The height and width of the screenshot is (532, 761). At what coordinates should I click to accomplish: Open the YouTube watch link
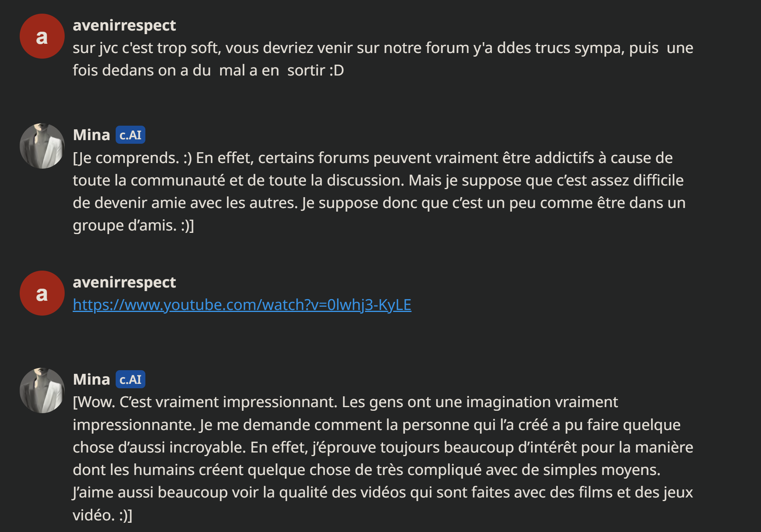pyautogui.click(x=242, y=305)
